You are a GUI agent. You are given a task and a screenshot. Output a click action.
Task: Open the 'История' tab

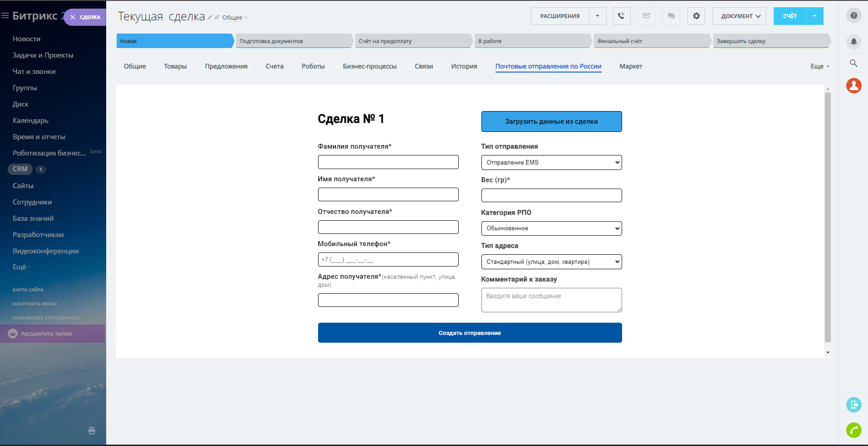(x=464, y=66)
